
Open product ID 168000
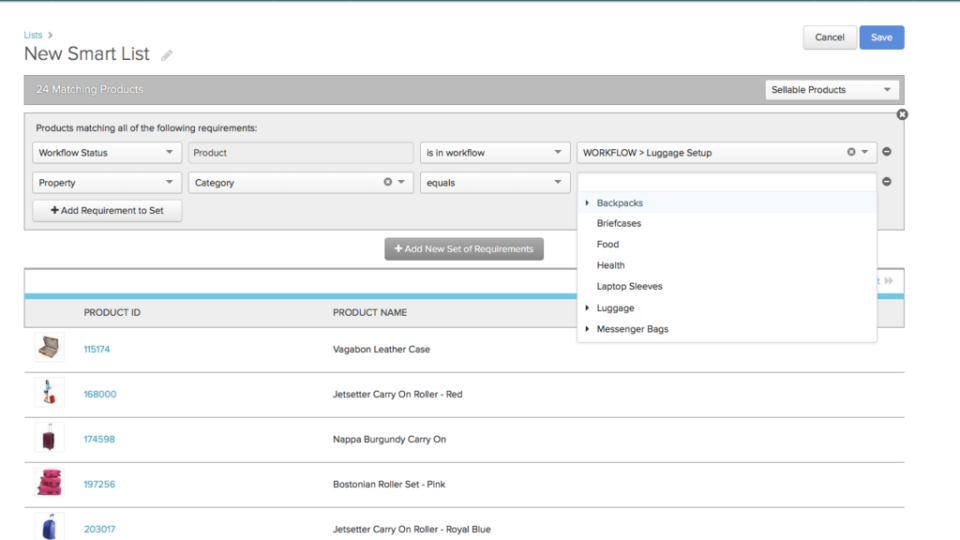tap(100, 394)
